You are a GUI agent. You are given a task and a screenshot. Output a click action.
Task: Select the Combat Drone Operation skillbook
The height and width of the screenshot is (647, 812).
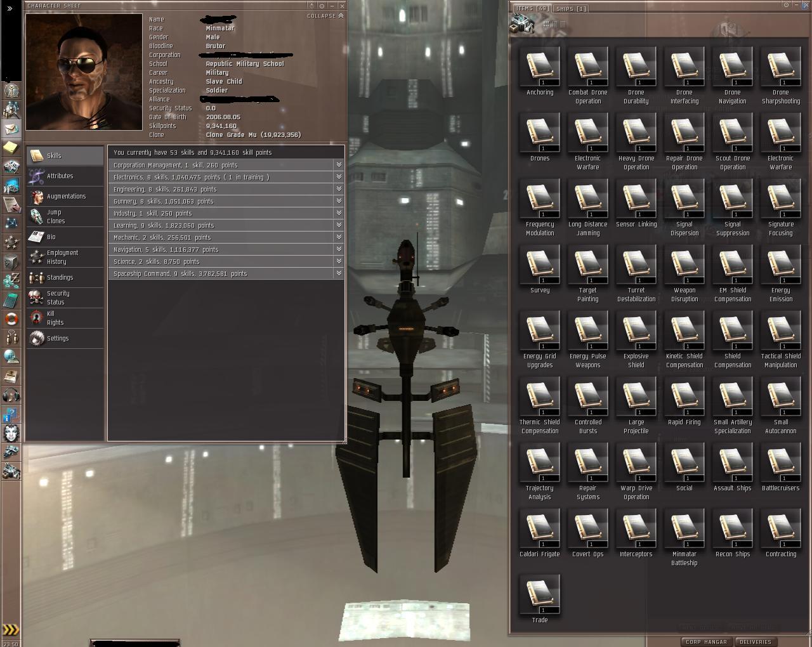point(588,76)
